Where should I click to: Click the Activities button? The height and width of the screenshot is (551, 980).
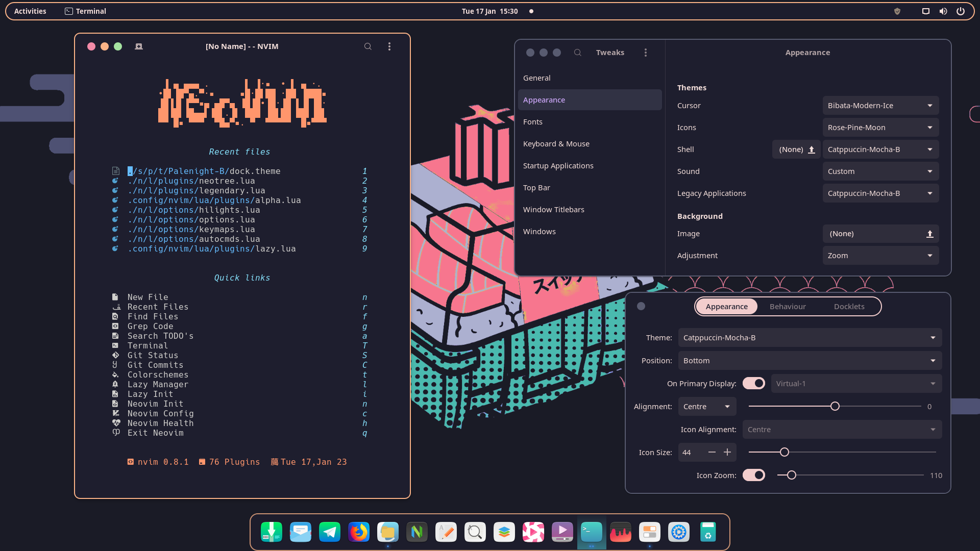click(x=30, y=11)
